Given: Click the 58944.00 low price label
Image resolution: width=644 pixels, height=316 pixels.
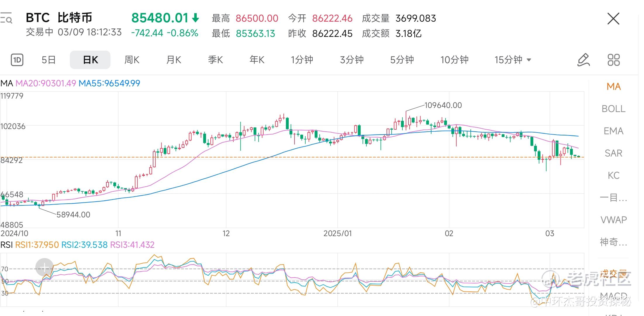Looking at the screenshot, I should [x=73, y=215].
